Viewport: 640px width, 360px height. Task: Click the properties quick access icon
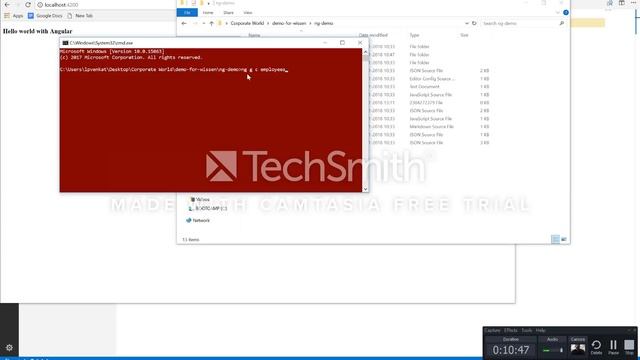(193, 3)
